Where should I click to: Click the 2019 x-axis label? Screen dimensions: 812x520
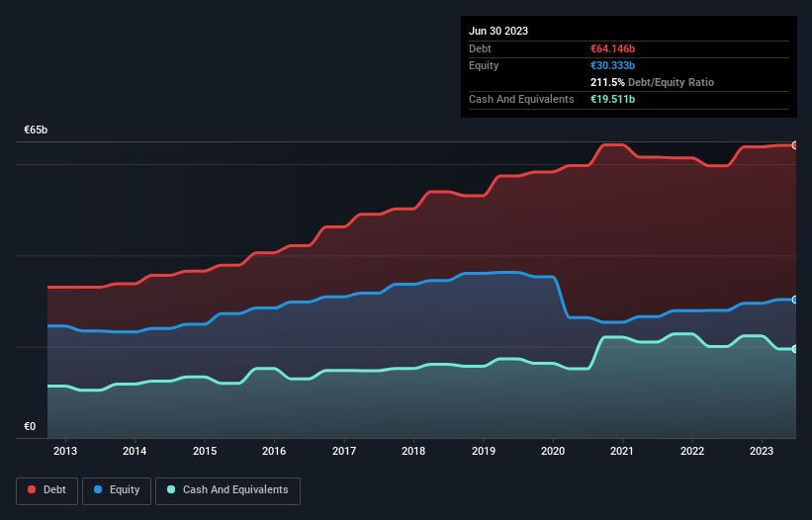[484, 451]
